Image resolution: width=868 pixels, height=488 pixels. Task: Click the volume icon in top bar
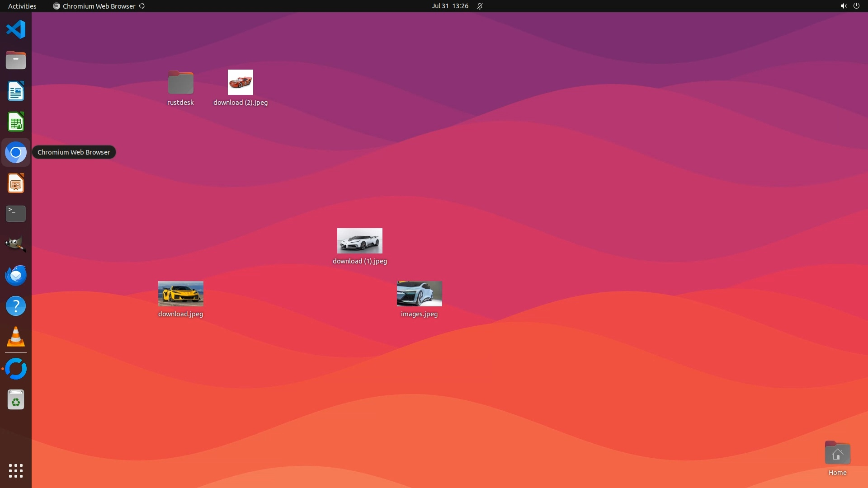(x=843, y=6)
